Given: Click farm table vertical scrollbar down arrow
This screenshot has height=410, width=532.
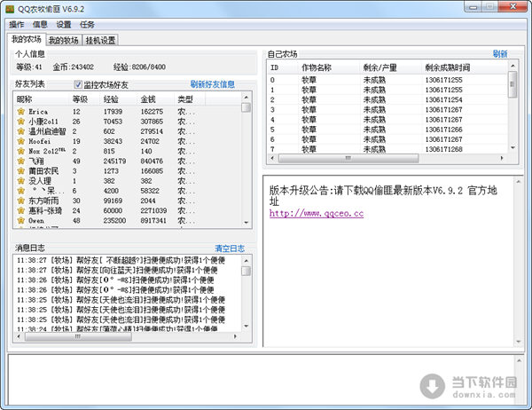Looking at the screenshot, I should click(512, 148).
